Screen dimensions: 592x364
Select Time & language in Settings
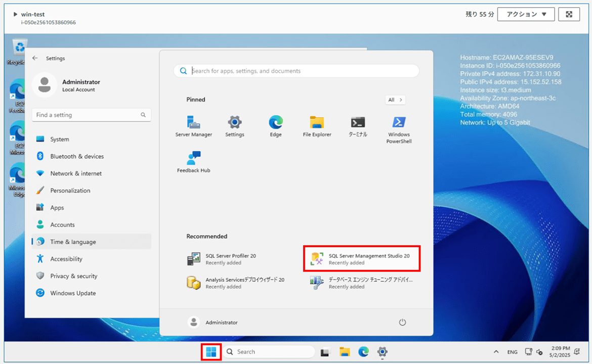(x=92, y=242)
